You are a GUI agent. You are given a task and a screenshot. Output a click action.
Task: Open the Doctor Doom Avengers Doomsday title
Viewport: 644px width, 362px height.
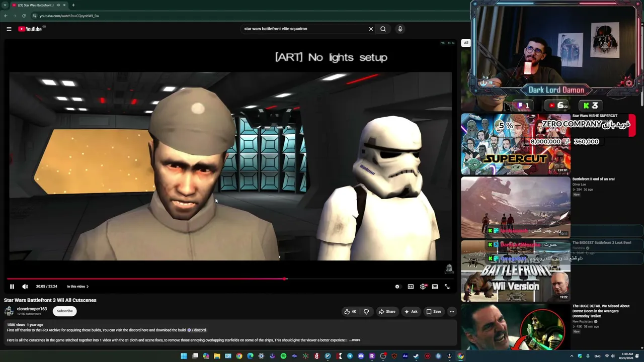coord(601,311)
